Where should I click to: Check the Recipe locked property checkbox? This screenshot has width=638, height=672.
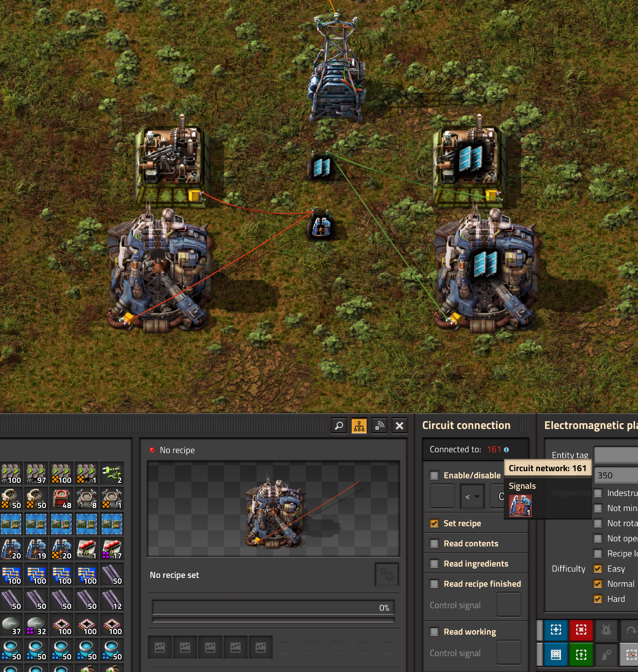[x=598, y=553]
